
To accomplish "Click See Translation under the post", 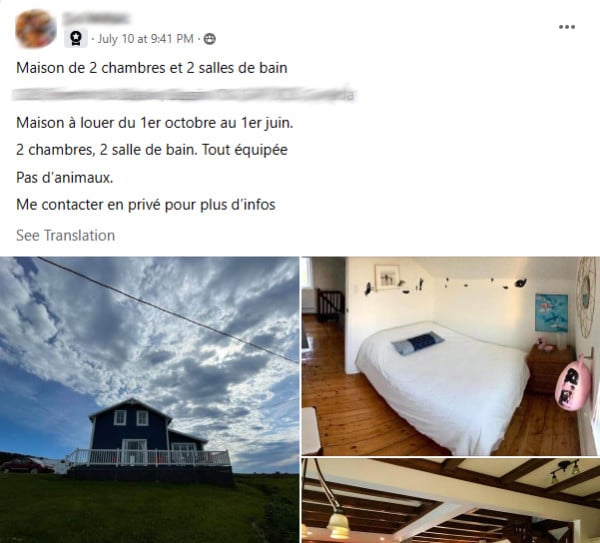I will pos(65,235).
